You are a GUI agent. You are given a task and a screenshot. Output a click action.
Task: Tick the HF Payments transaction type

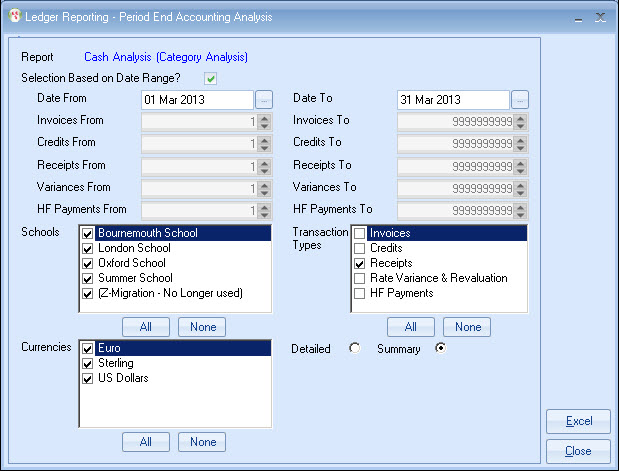coord(358,293)
